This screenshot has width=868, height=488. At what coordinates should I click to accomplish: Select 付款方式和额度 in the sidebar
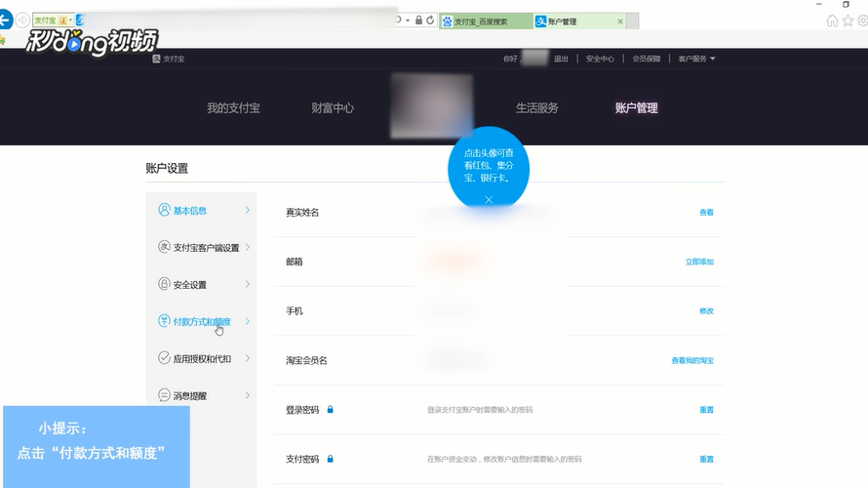pos(202,321)
